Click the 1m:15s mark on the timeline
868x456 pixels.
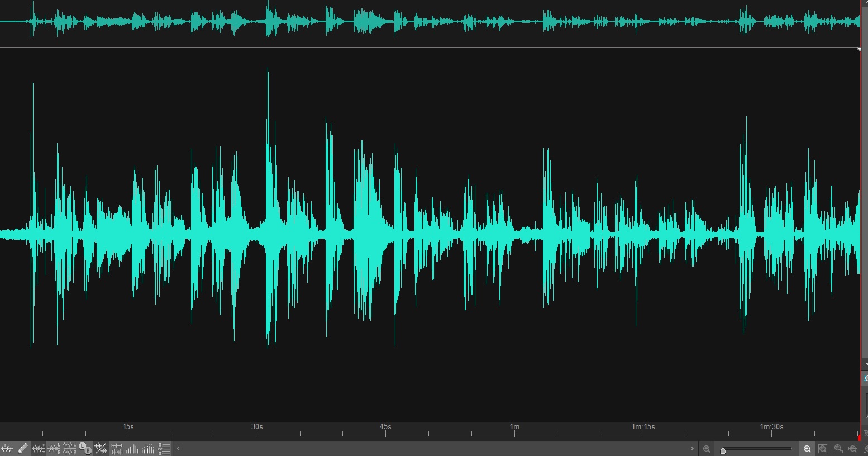click(x=643, y=426)
